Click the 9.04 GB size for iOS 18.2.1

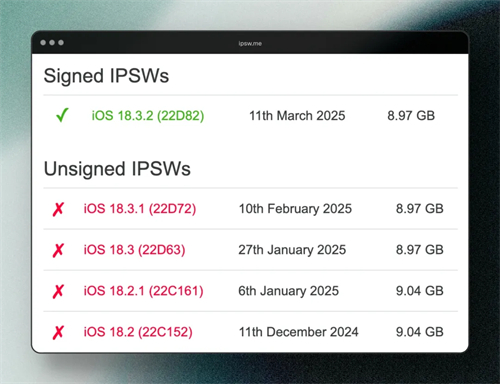click(419, 291)
